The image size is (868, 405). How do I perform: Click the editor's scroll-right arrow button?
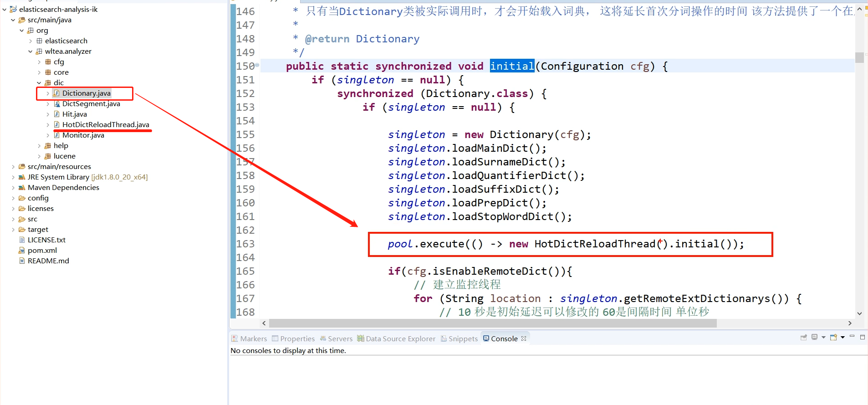pos(850,323)
